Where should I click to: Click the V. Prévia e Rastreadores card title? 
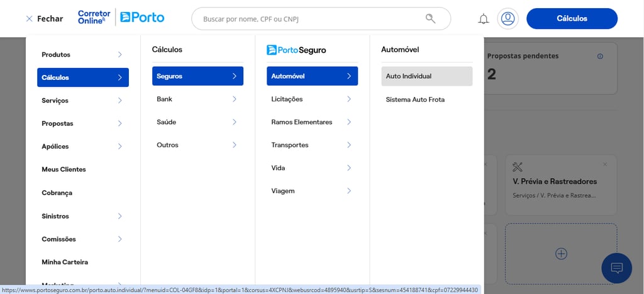click(x=555, y=181)
